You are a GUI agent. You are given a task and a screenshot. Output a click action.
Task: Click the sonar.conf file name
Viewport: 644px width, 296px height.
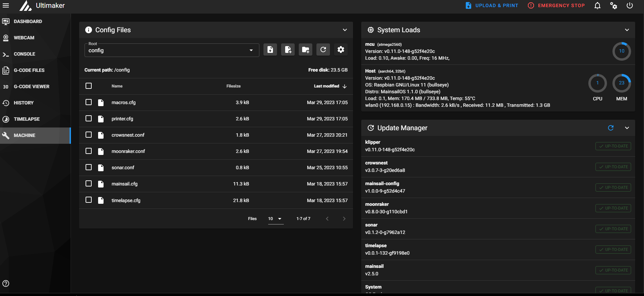point(123,167)
